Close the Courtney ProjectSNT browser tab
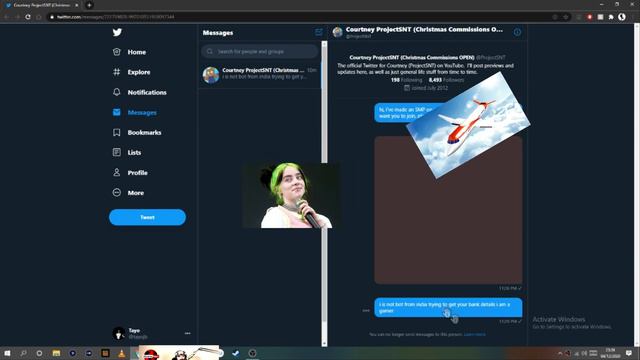Viewport: 640px width, 360px height. point(76,5)
